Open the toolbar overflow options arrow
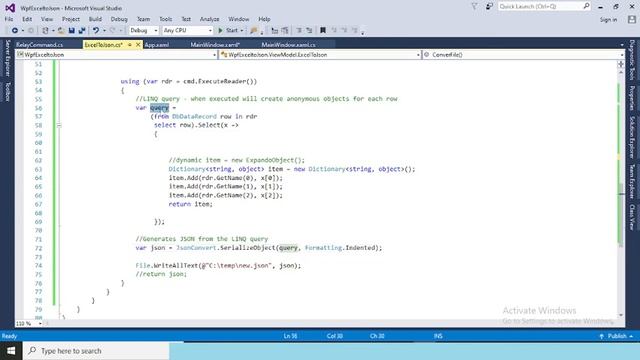This screenshot has width=640, height=360. tap(362, 32)
